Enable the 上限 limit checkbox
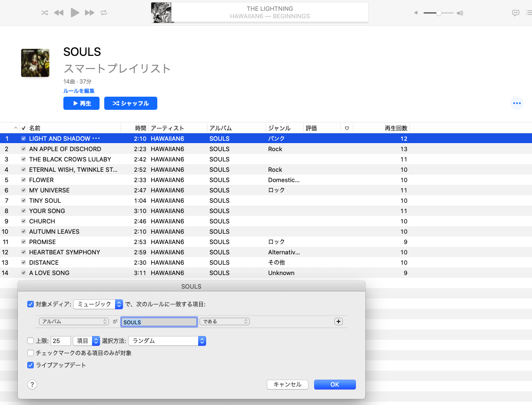 [x=31, y=341]
